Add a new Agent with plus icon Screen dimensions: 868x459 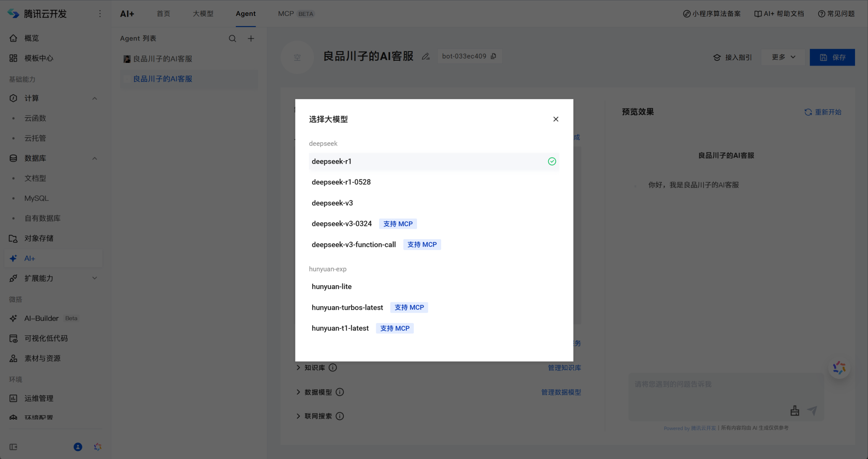click(251, 38)
